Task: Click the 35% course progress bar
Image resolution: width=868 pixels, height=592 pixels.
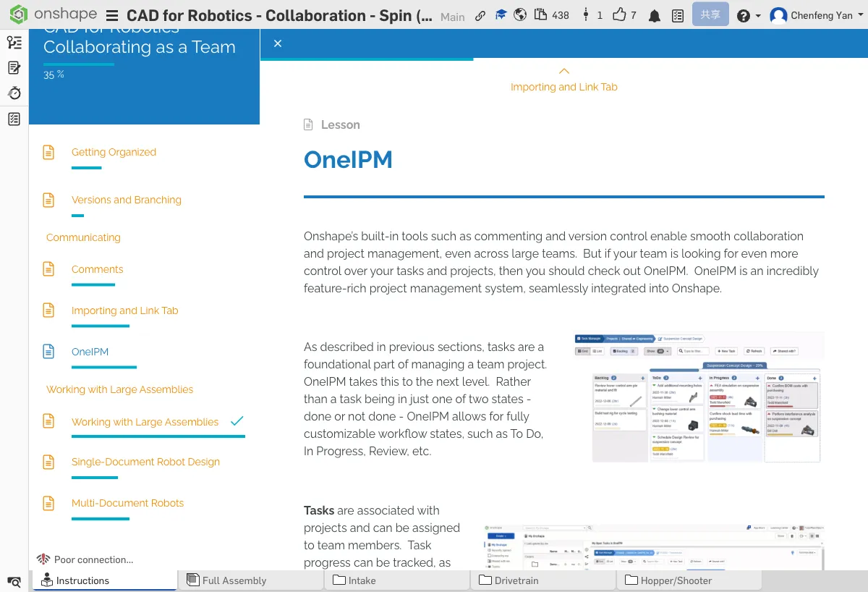Action: click(x=78, y=64)
